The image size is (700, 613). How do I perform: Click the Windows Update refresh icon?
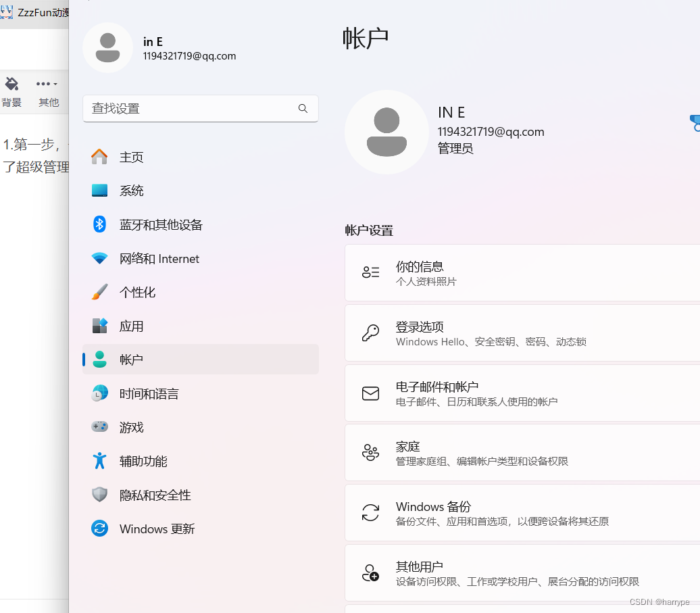tap(99, 529)
